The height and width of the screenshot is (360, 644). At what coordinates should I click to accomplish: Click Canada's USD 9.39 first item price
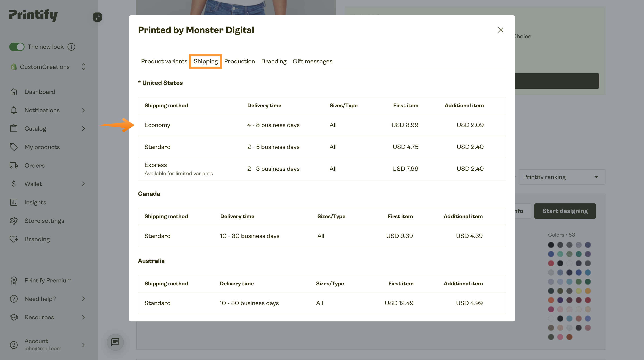coord(399,236)
